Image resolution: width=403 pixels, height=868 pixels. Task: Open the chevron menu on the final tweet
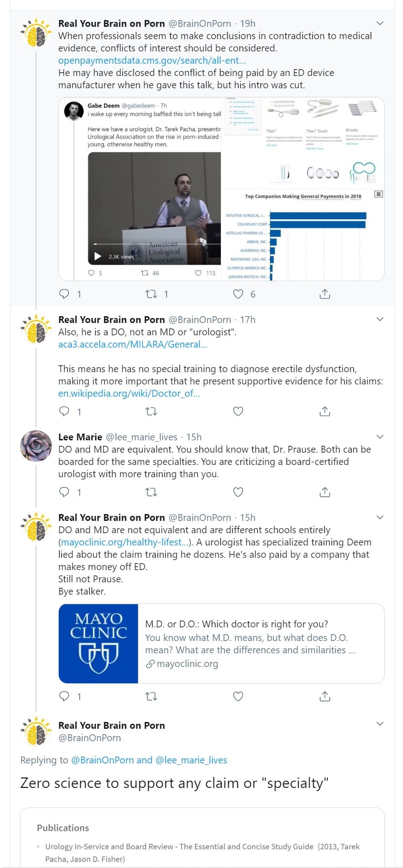(380, 724)
